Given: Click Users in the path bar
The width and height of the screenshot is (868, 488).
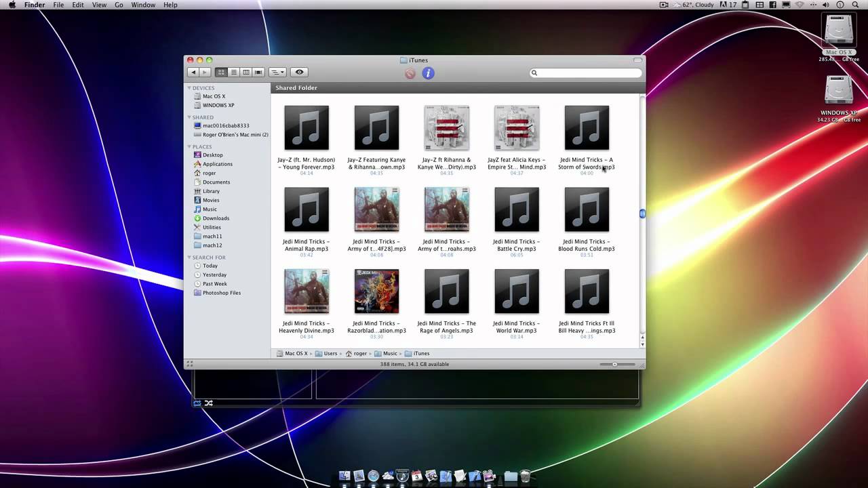Looking at the screenshot, I should tap(326, 353).
